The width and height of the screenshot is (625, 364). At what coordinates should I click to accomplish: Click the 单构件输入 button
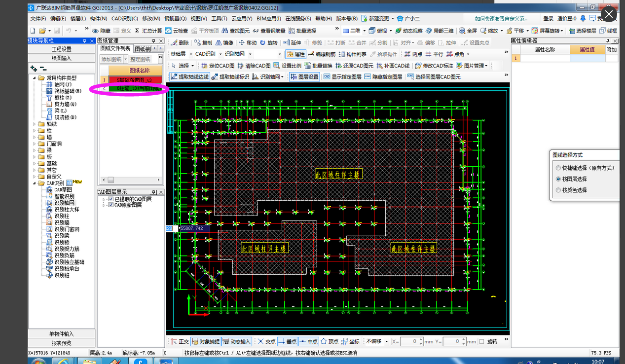tap(62, 334)
